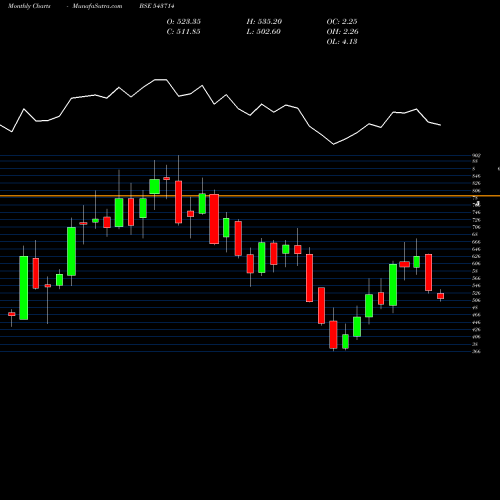Click the first tall green candle
The width and height of the screenshot is (500, 500).
pos(24,288)
